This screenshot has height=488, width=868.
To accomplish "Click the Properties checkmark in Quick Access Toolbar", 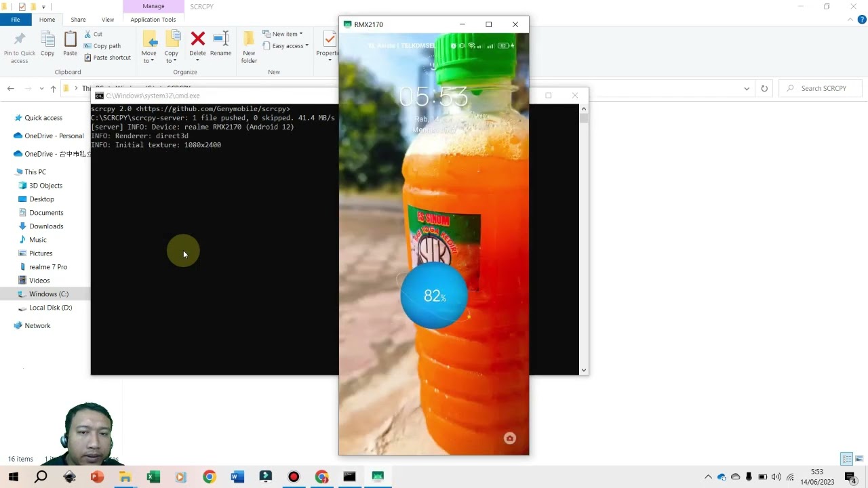I will [22, 6].
